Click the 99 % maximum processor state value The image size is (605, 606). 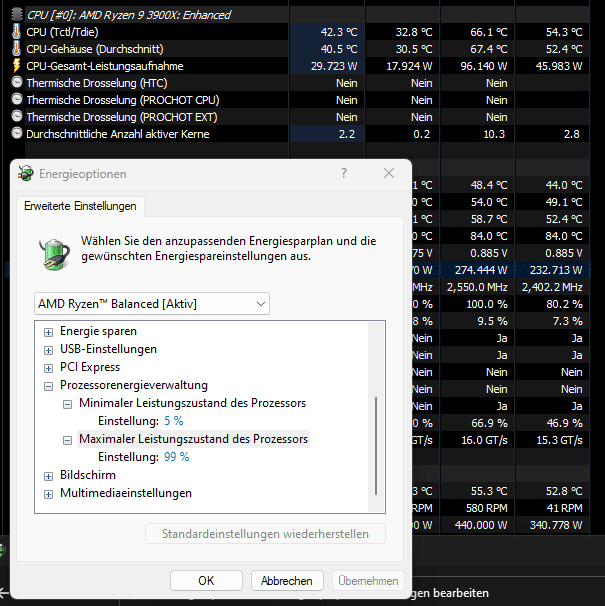click(x=177, y=457)
